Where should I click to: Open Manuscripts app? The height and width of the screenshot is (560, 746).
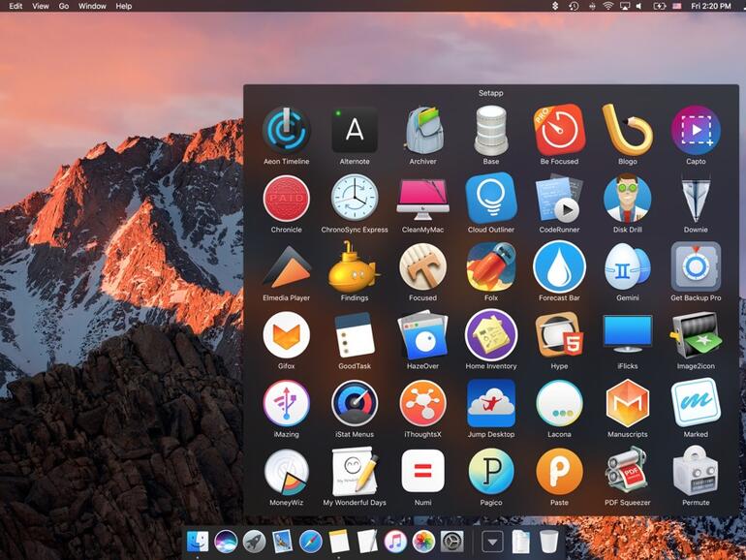tap(628, 403)
